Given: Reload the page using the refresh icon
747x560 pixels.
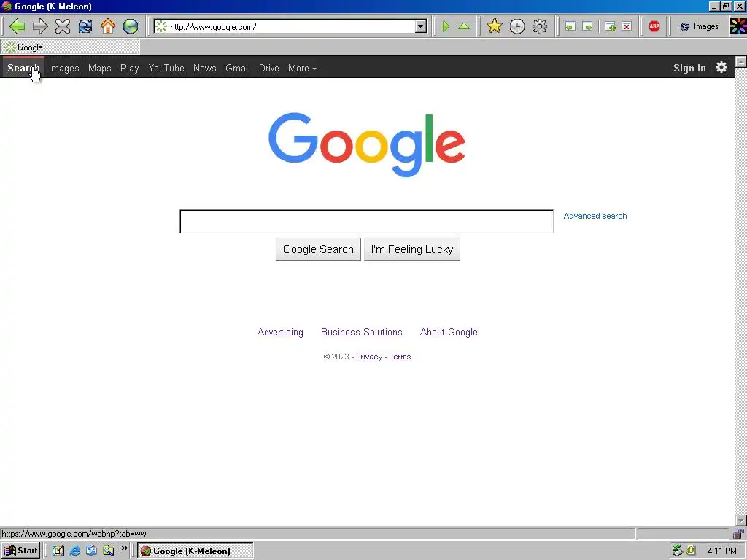Looking at the screenshot, I should 85,26.
